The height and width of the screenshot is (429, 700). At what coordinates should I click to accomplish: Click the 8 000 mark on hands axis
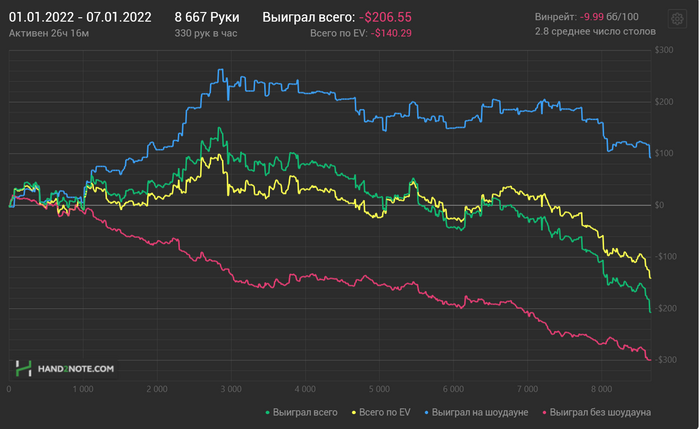(x=599, y=387)
